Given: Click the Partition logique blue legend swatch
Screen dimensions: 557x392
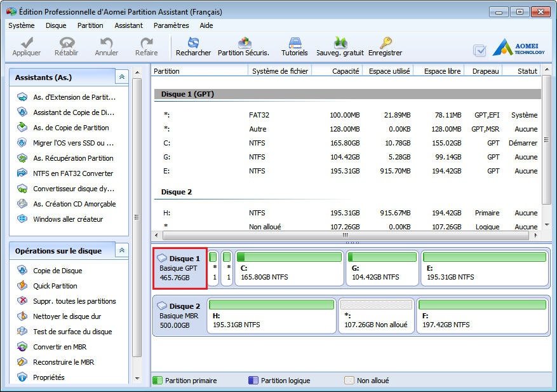Looking at the screenshot, I should point(253,381).
